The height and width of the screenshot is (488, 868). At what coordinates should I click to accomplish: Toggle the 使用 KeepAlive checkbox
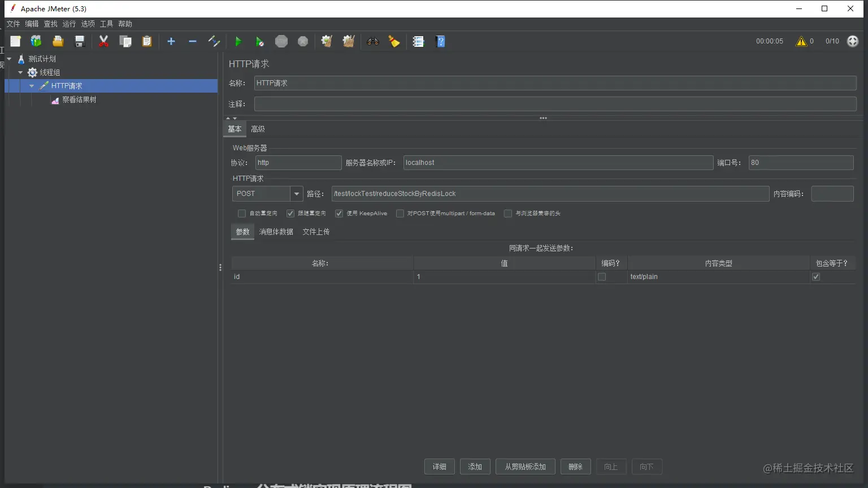pos(339,213)
